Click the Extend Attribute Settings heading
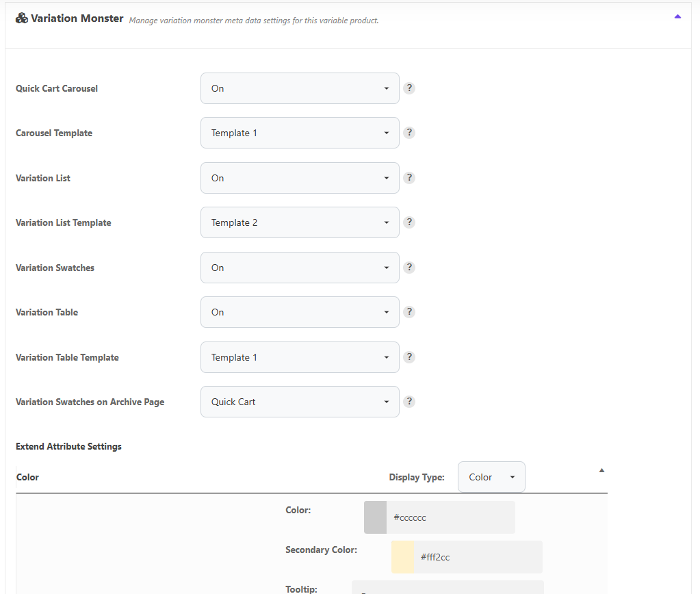 68,446
